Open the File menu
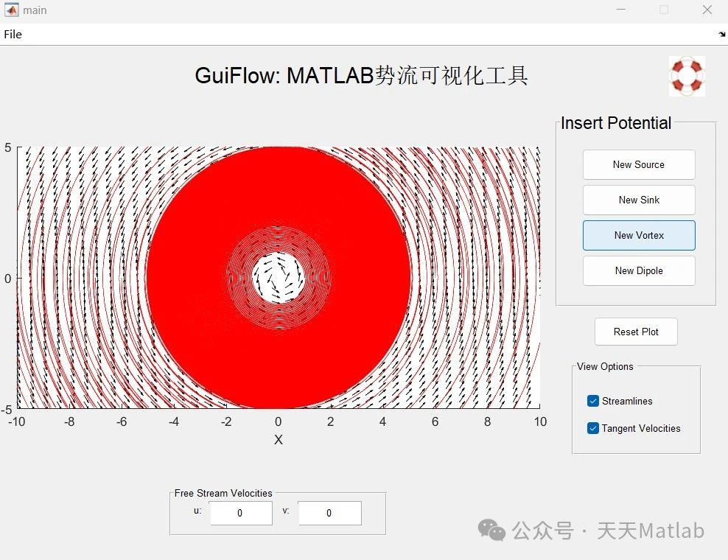 (13, 35)
